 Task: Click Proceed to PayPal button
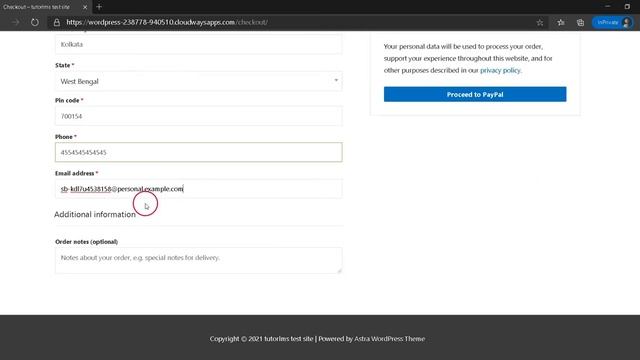point(475,94)
